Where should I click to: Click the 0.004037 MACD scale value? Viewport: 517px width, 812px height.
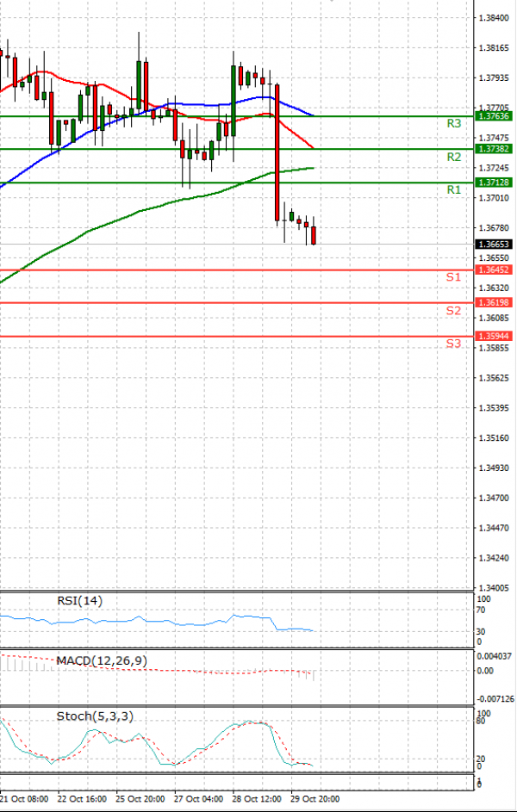tap(495, 655)
